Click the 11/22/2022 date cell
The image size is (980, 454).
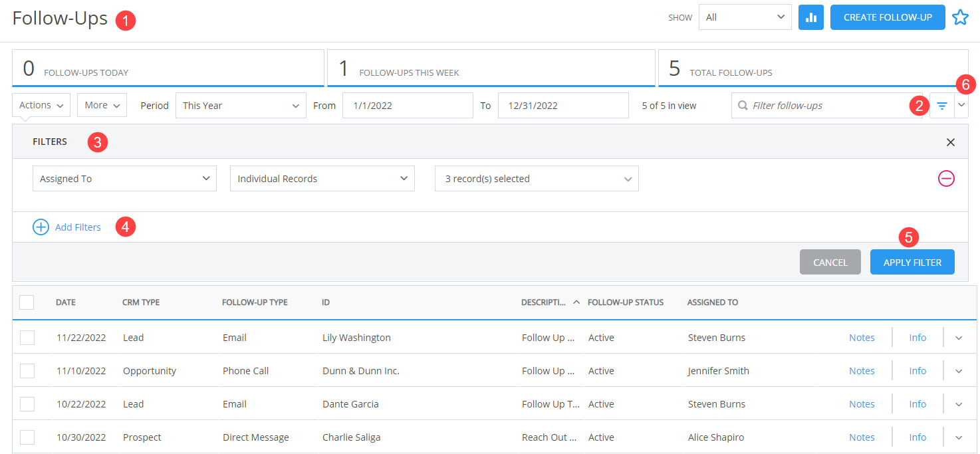pos(81,338)
